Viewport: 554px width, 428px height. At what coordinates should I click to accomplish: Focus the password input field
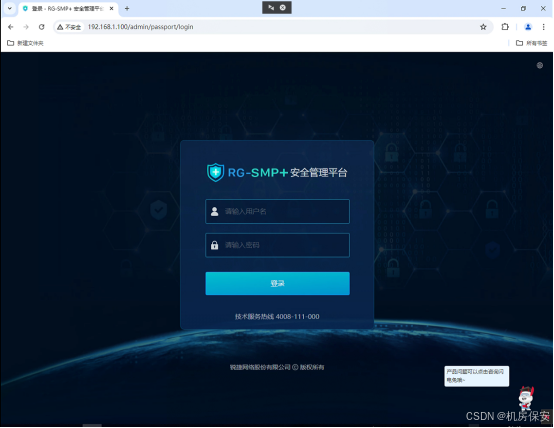pyautogui.click(x=277, y=245)
